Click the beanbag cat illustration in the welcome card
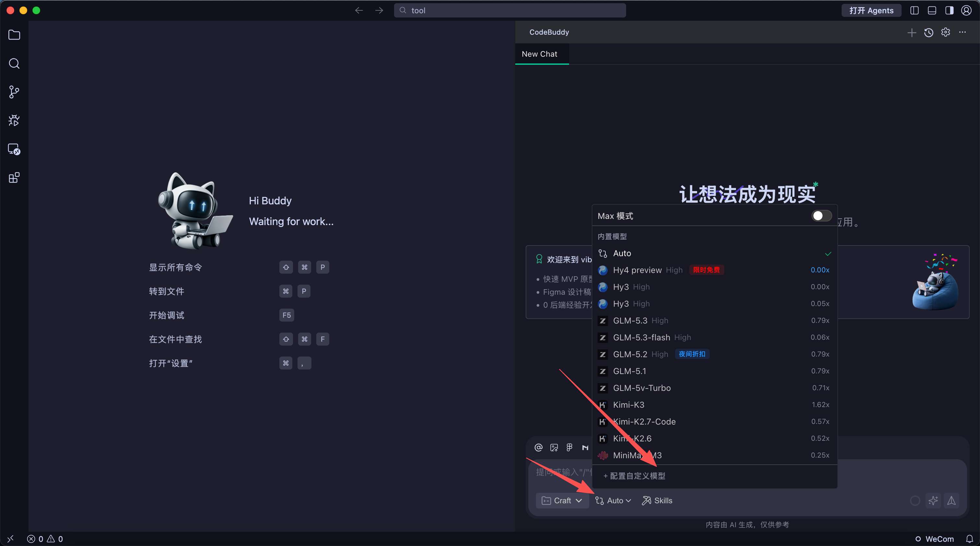This screenshot has height=546, width=980. 936,282
